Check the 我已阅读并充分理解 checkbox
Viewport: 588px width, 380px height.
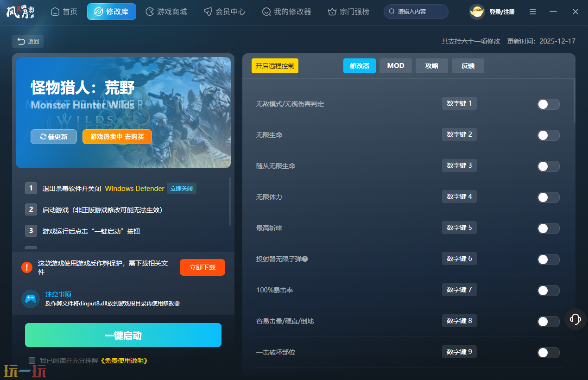(32, 360)
